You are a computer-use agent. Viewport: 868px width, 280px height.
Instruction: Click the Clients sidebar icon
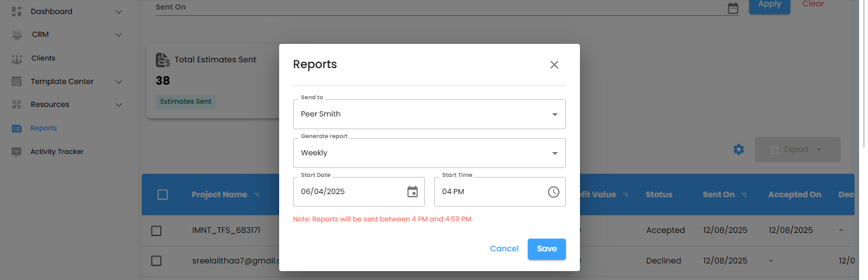pyautogui.click(x=17, y=59)
